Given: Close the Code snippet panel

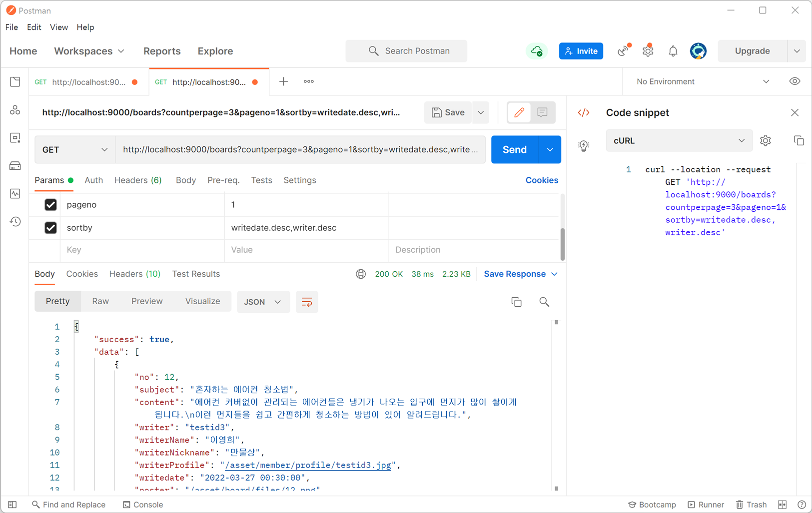Looking at the screenshot, I should pos(795,113).
